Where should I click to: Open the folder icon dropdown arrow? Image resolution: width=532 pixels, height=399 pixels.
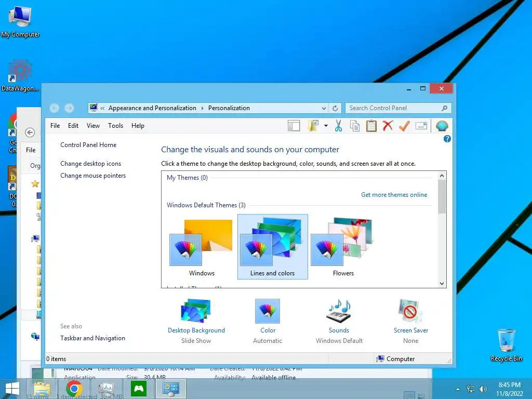(326, 126)
